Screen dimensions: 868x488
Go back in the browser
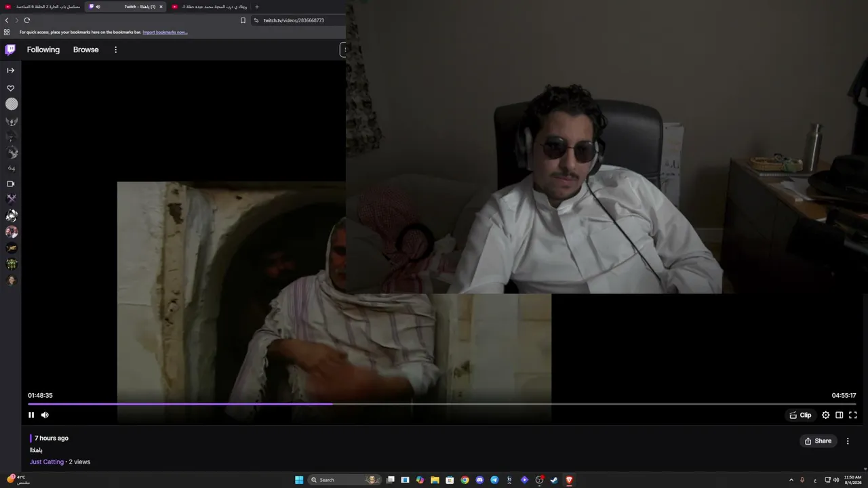7,20
